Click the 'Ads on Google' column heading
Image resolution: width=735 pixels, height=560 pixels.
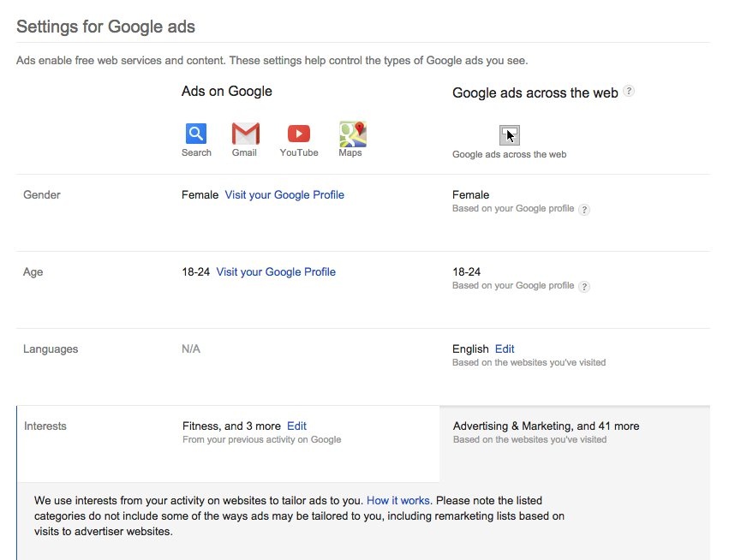227,91
